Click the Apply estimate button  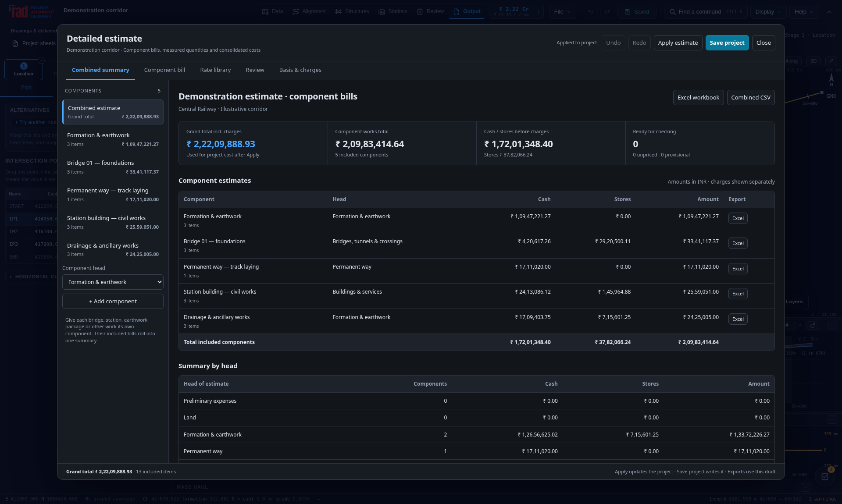pos(678,43)
